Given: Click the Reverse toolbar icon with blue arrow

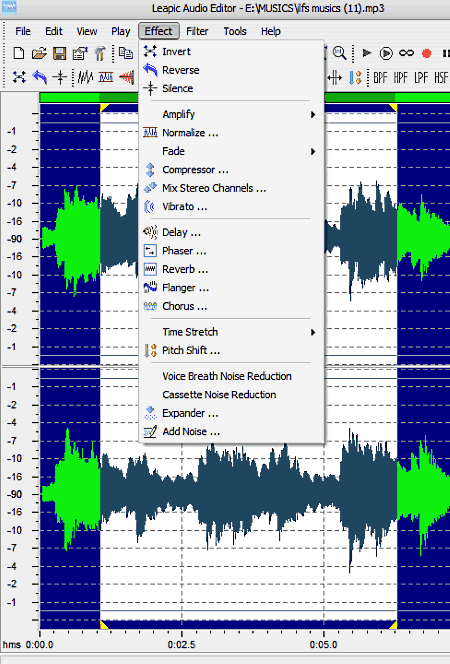Looking at the screenshot, I should (40, 77).
